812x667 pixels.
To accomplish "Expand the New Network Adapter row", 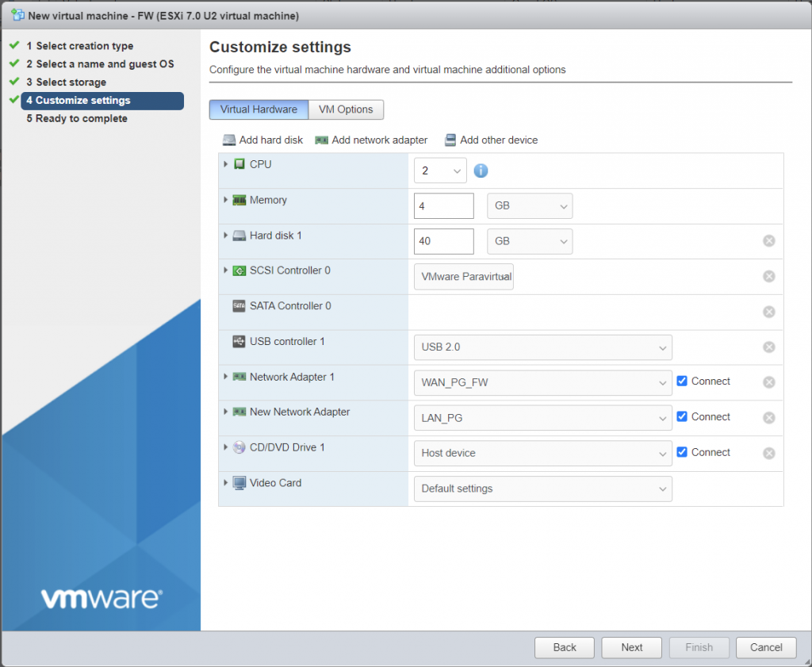I will (226, 412).
